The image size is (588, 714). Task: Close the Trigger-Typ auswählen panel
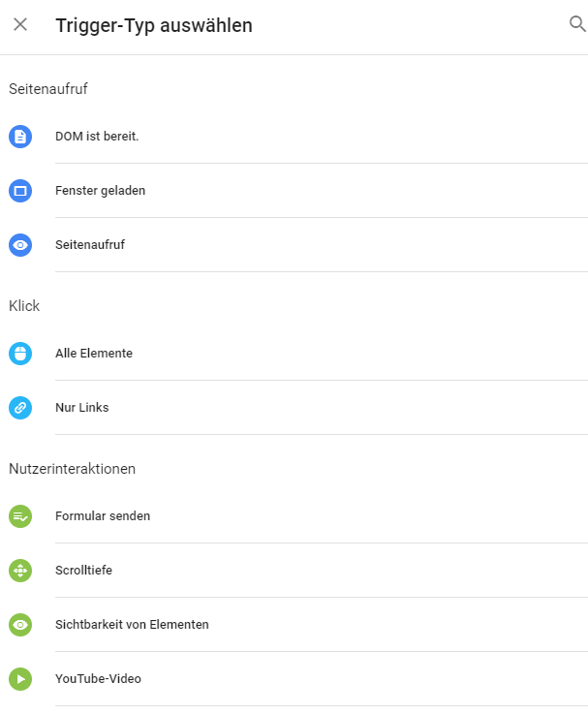(x=20, y=24)
